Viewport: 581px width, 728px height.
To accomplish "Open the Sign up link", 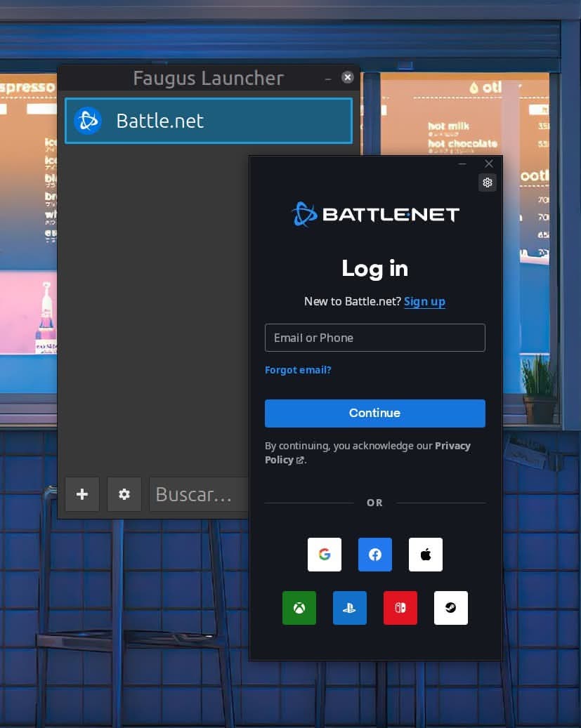I will coord(424,301).
